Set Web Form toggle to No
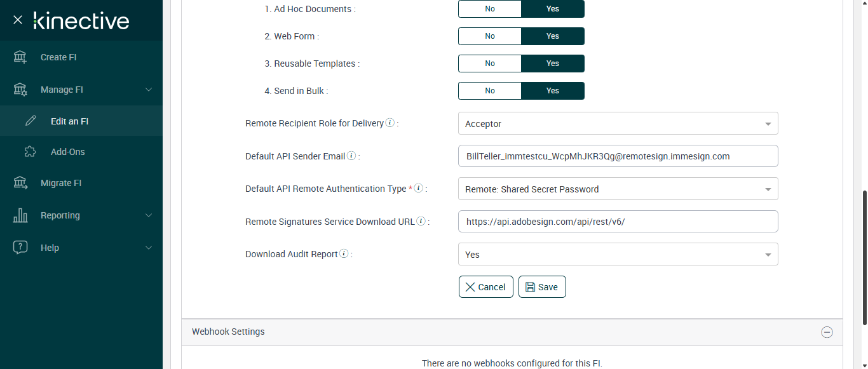The image size is (868, 369). pos(490,36)
